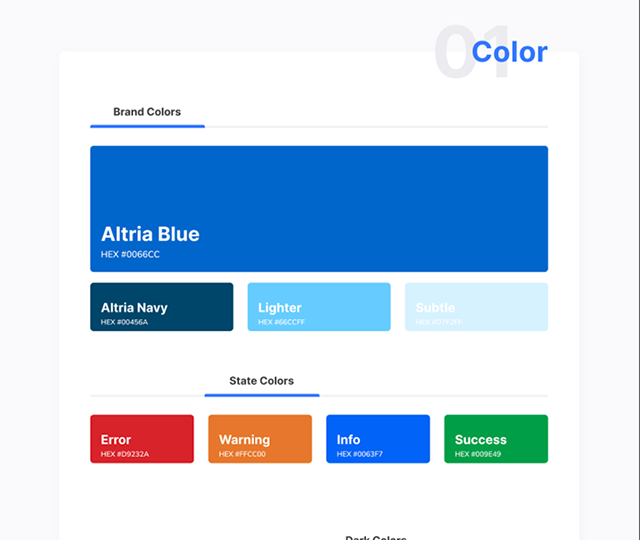Click the HEX #0063F7 label
This screenshot has height=540, width=640.
[x=360, y=454]
